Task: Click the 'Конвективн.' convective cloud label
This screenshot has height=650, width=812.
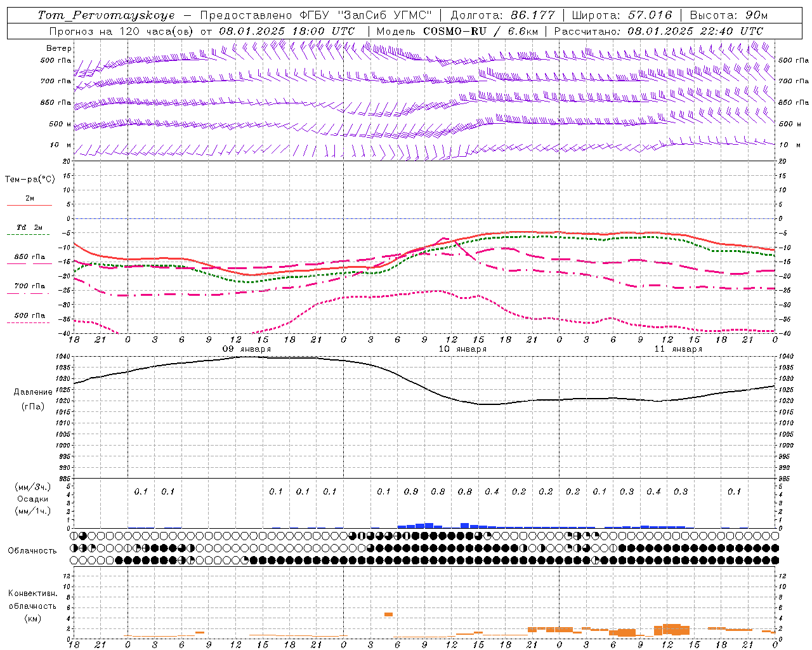Action: (x=32, y=594)
